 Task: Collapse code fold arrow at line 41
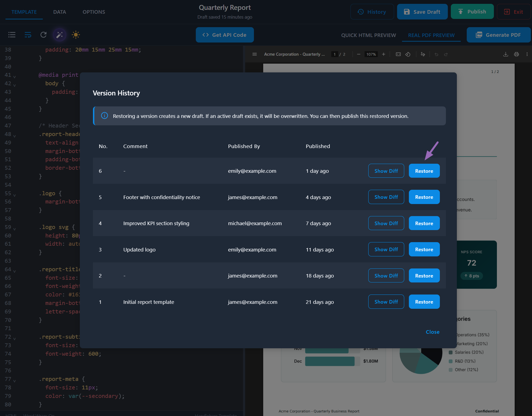(15, 77)
